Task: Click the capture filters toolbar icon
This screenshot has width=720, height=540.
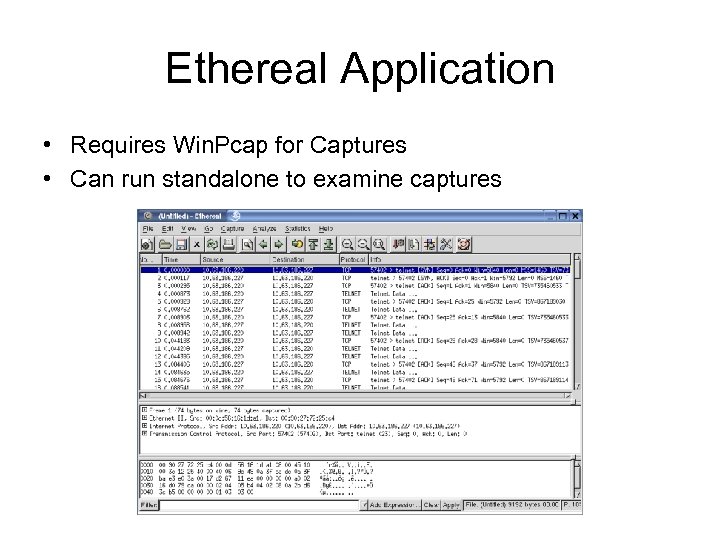Action: point(398,244)
